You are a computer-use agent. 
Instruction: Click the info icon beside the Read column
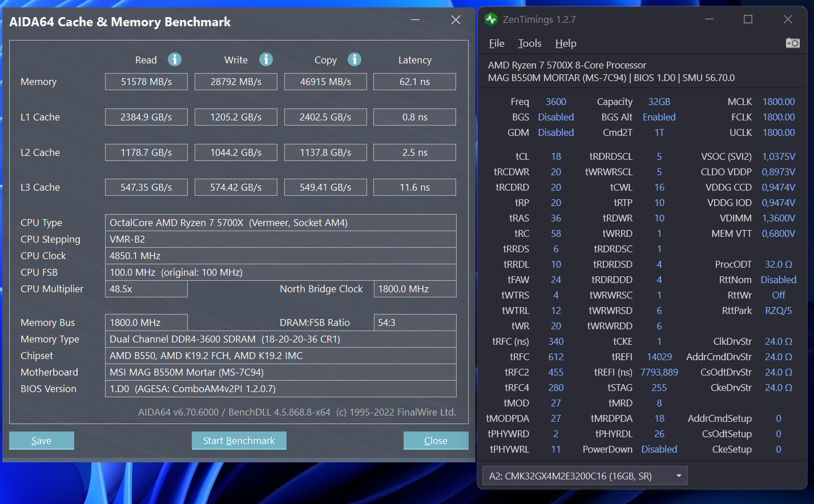175,59
